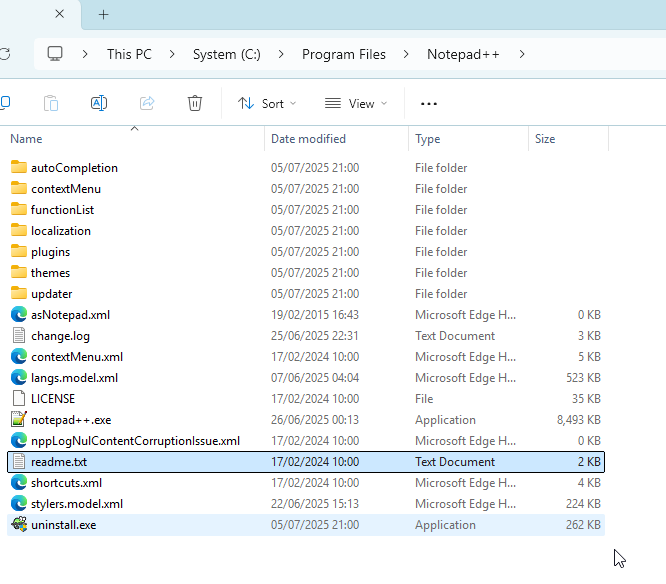Viewport: 666px width, 584px height.
Task: Click the 8,493 KB size value
Action: [579, 420]
